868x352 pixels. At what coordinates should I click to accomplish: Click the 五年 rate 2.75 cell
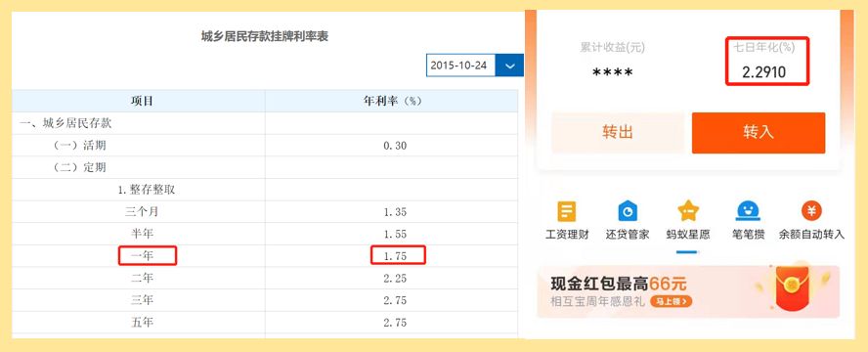point(395,323)
